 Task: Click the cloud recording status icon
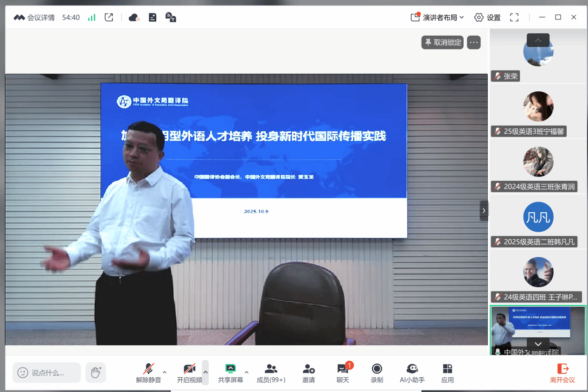(x=134, y=18)
